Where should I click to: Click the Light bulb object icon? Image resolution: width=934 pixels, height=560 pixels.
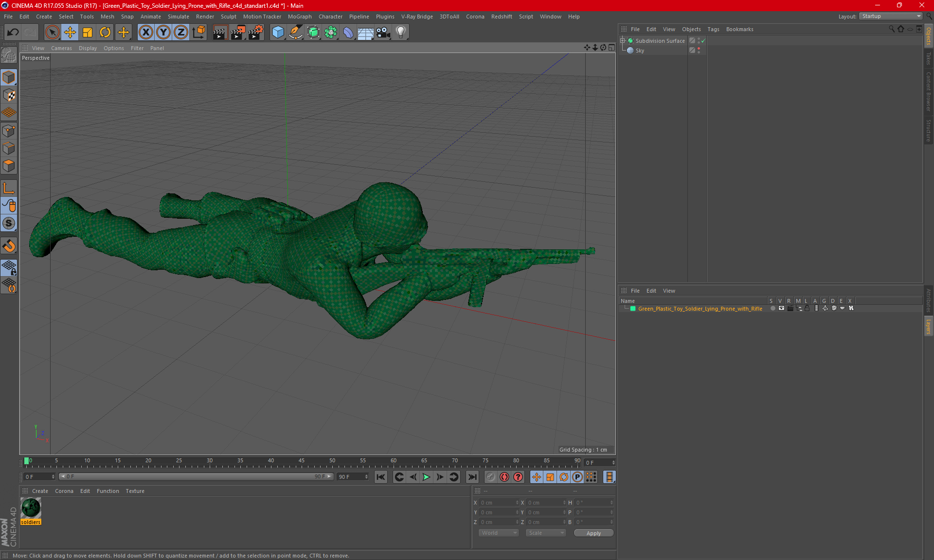click(x=401, y=32)
